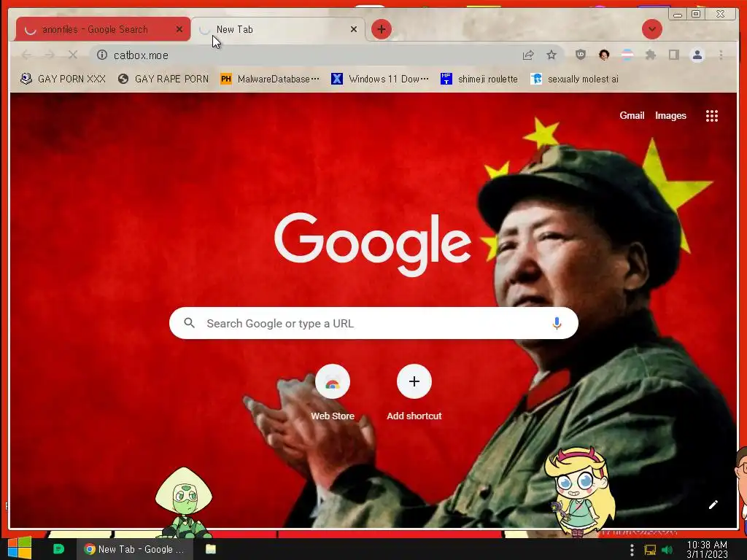This screenshot has height=560, width=747.
Task: Open the clock showing 10:38 AM
Action: (x=707, y=549)
